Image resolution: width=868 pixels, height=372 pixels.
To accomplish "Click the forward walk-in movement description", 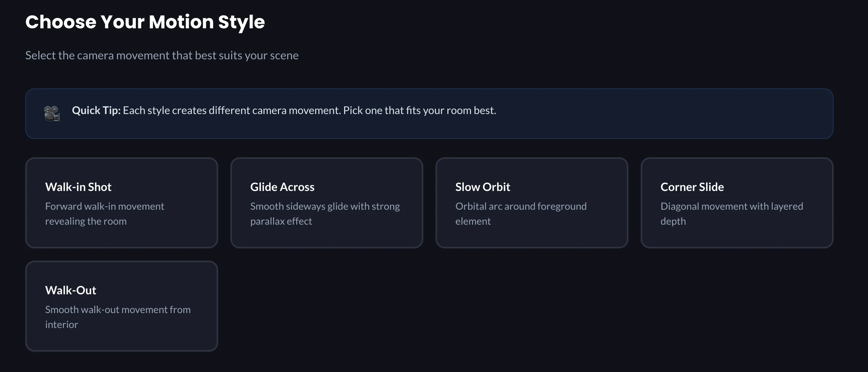I will coord(104,213).
